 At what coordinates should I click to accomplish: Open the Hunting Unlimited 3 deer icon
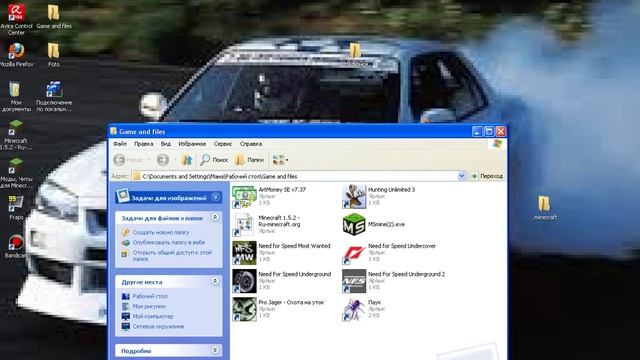click(354, 196)
